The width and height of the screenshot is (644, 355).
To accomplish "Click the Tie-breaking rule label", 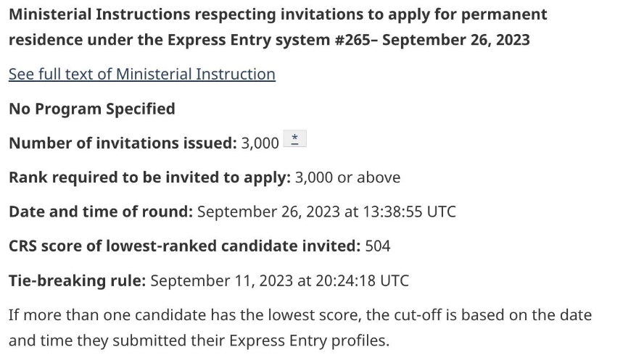I will [77, 280].
